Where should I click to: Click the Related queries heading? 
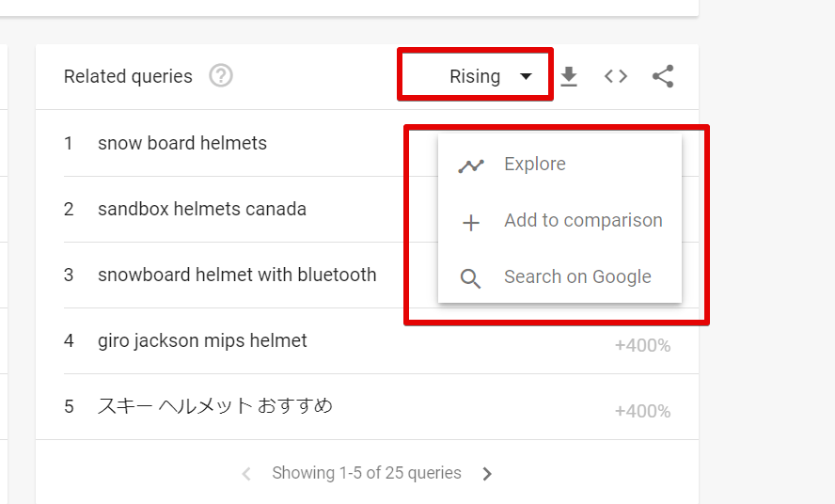coord(128,76)
